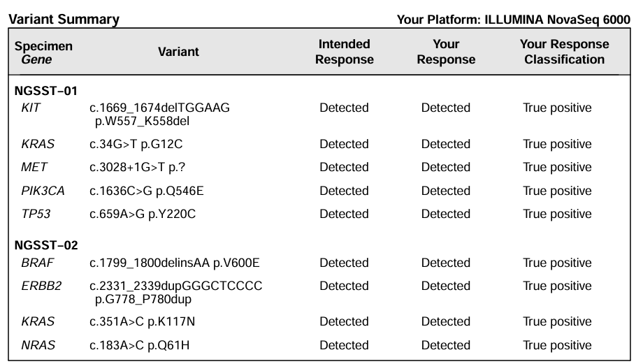Select the ERBB2 gene row label
The image size is (636, 364).
tap(38, 286)
